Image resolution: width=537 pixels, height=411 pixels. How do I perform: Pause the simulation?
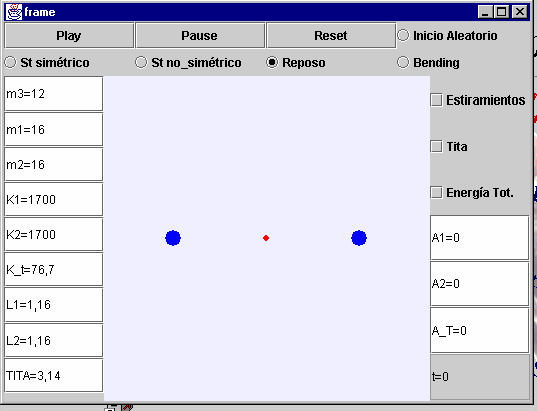[200, 36]
